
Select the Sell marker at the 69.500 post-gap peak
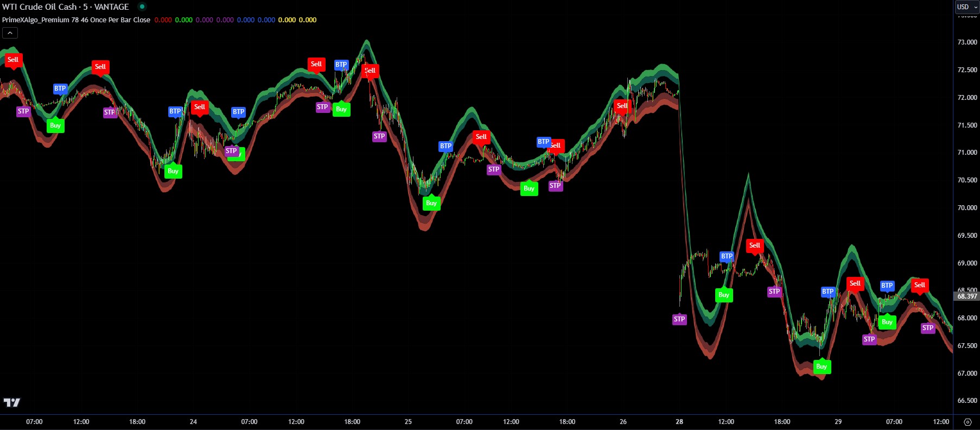tap(755, 246)
